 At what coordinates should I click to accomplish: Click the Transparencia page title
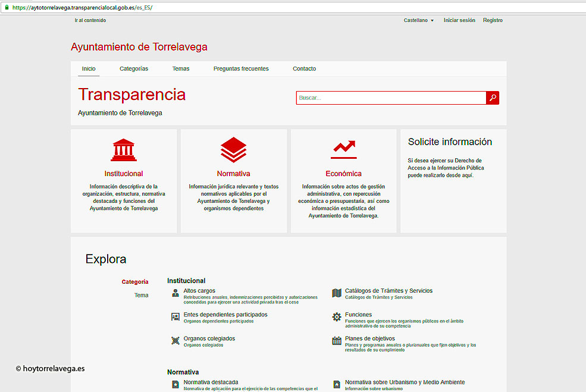pyautogui.click(x=131, y=95)
